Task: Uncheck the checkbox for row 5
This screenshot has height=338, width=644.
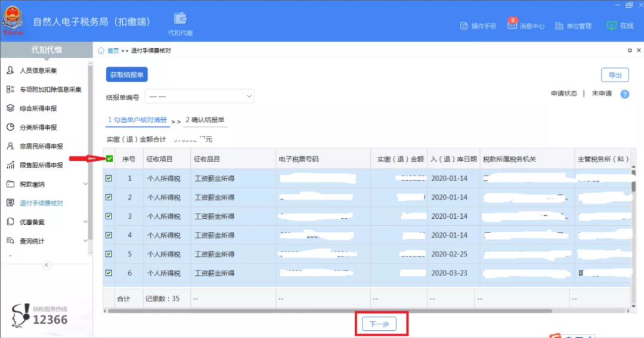Action: point(109,254)
